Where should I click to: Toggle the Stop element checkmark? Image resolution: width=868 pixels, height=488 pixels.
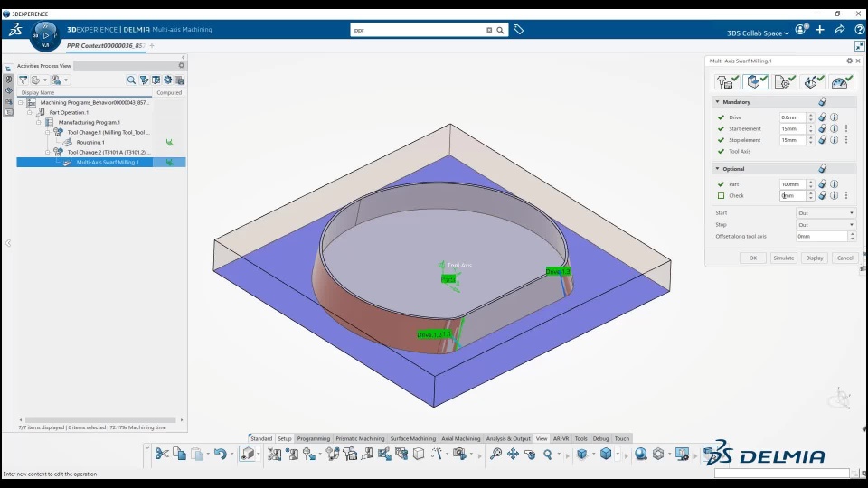coord(721,140)
